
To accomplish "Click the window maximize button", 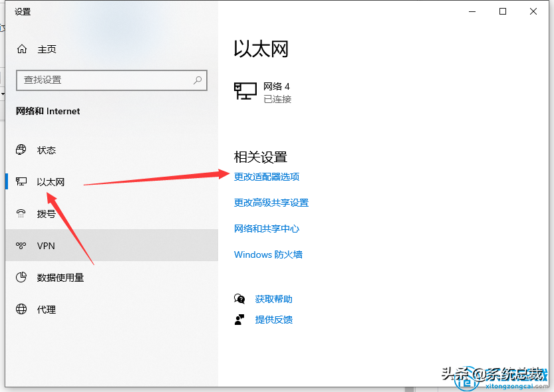I will tap(502, 11).
